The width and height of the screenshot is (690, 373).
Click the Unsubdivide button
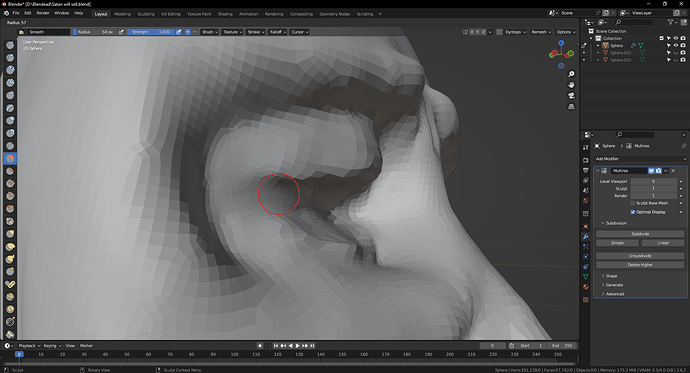click(640, 256)
